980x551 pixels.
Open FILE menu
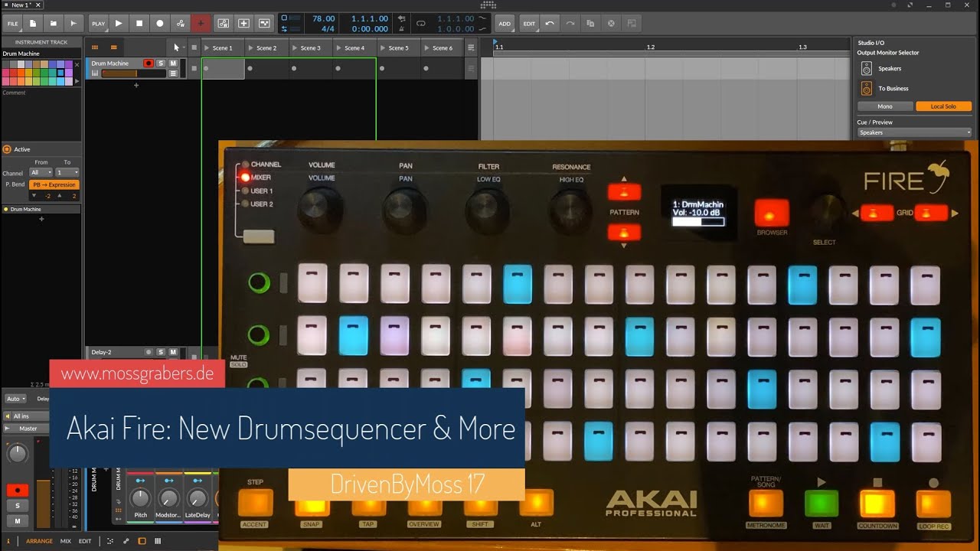tap(13, 24)
